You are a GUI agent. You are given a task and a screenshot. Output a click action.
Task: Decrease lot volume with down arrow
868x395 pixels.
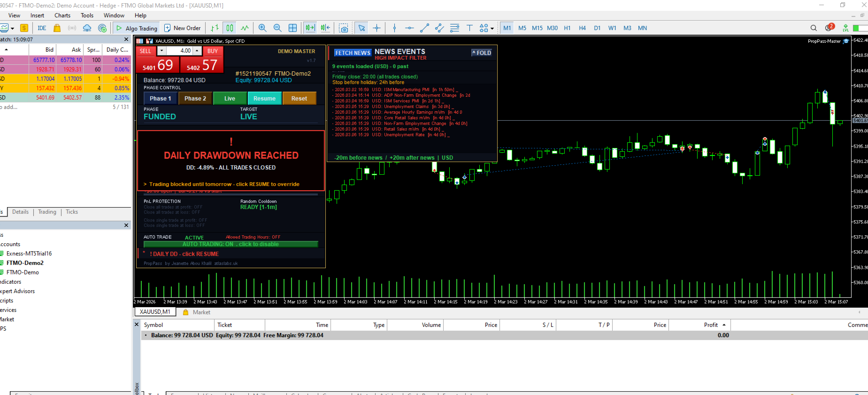tap(161, 51)
